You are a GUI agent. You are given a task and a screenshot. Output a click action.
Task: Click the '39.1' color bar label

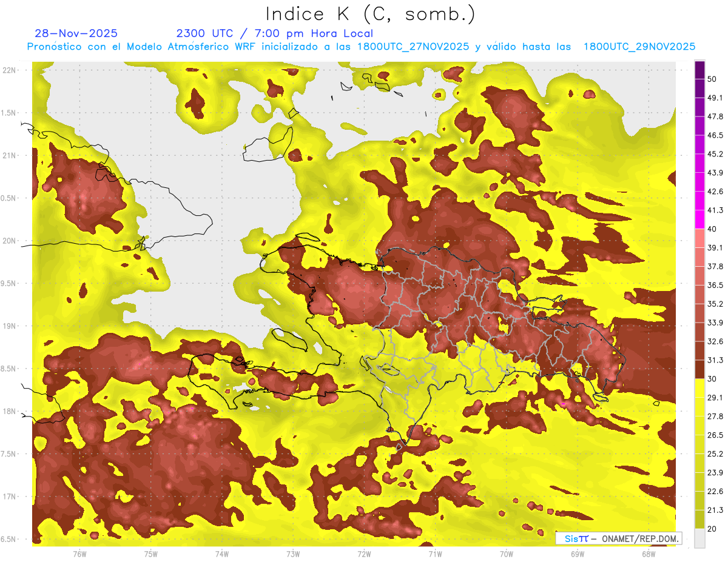pyautogui.click(x=715, y=247)
